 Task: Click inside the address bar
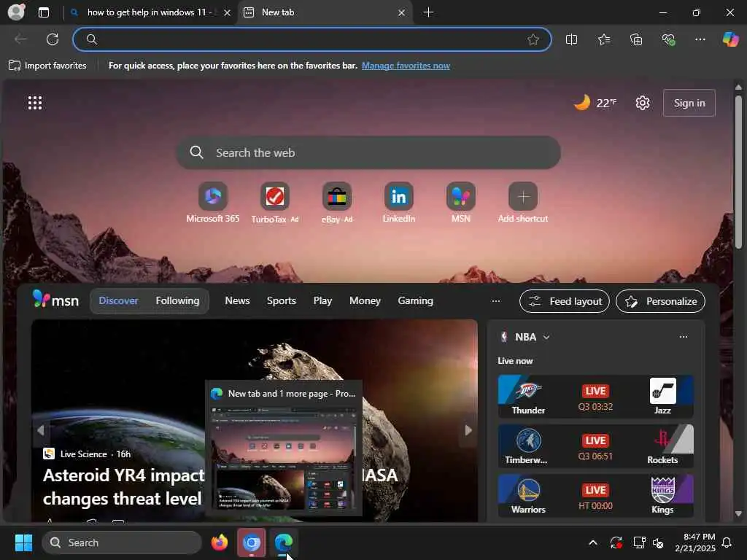pyautogui.click(x=312, y=39)
